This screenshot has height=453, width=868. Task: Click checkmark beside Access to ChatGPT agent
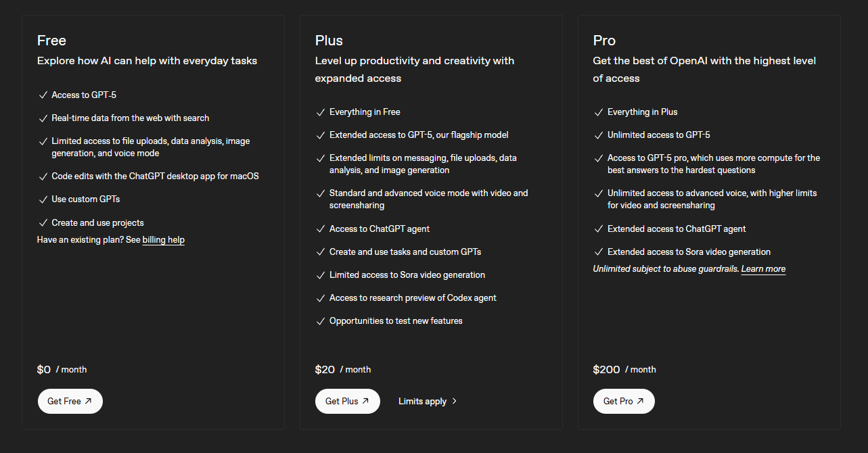[321, 229]
